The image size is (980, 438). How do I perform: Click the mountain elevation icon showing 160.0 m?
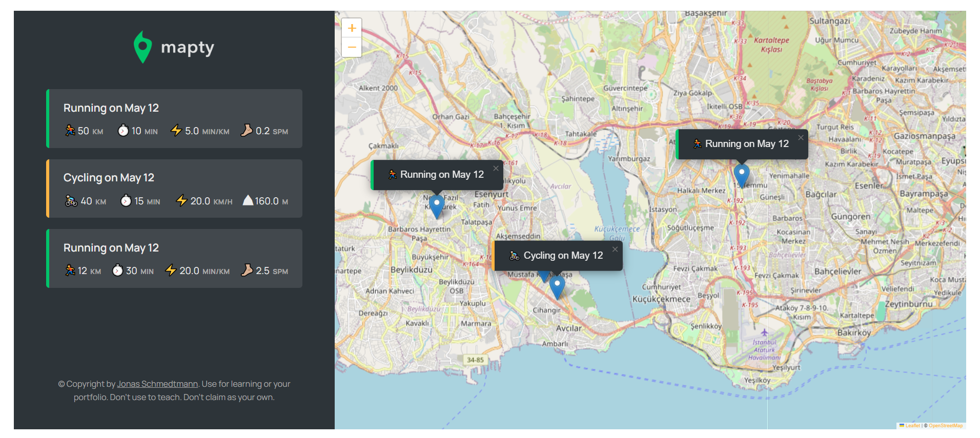pyautogui.click(x=248, y=200)
